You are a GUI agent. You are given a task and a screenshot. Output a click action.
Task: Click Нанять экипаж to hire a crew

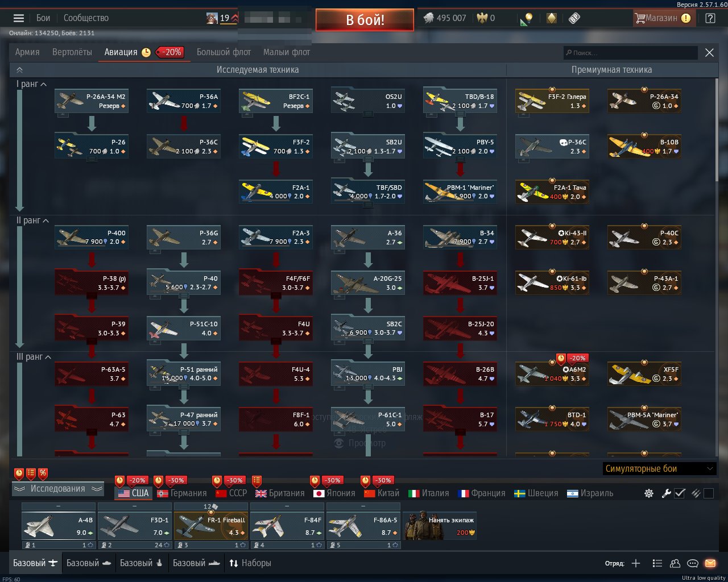440,526
